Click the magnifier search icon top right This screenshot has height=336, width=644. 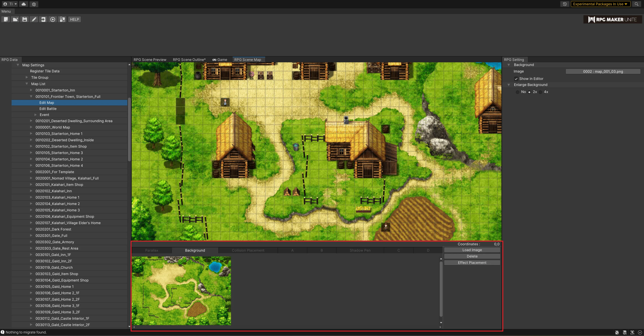(636, 4)
